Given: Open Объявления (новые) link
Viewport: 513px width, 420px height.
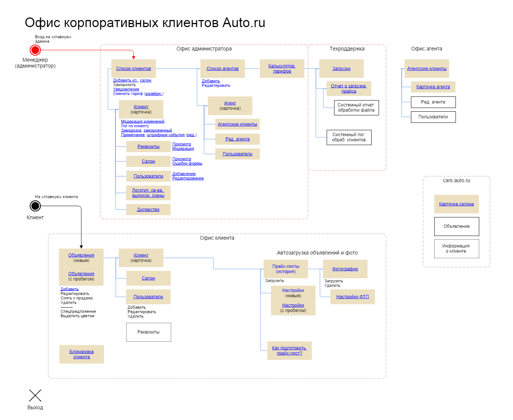Looking at the screenshot, I should click(x=81, y=255).
